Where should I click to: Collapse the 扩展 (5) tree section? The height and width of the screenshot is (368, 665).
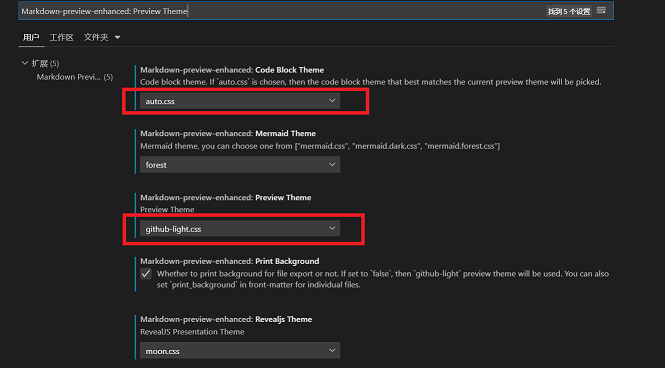click(x=41, y=63)
